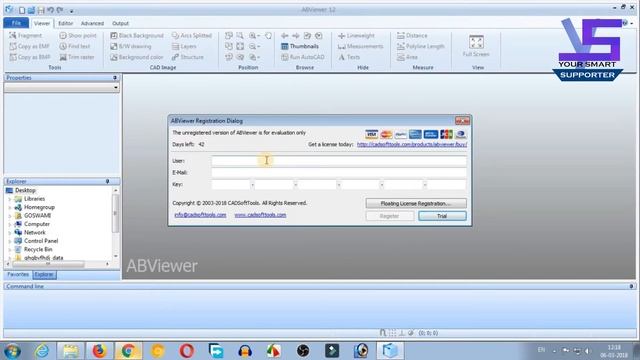Toggle Lineweight display
640x360 pixels.
(356, 36)
